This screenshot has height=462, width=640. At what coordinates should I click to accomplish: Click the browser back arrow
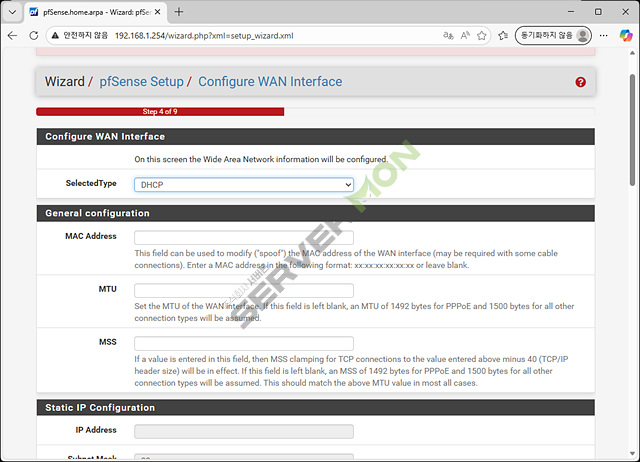(13, 36)
